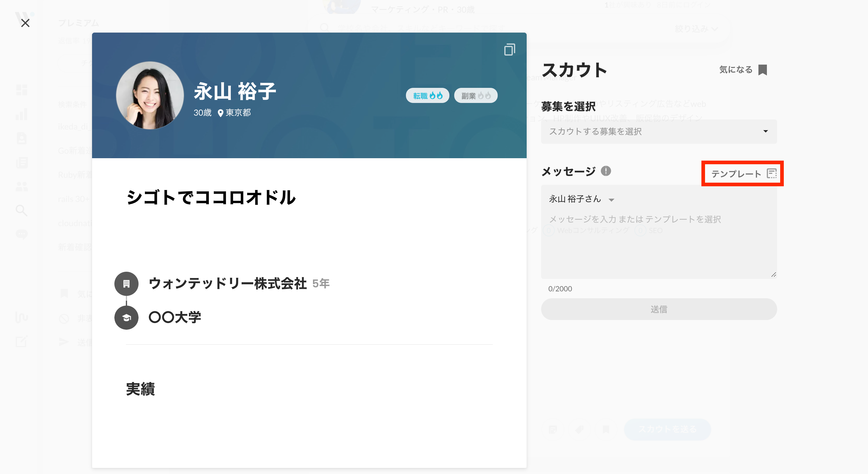Click the people group sidebar icon
The height and width of the screenshot is (474, 868).
tap(22, 187)
